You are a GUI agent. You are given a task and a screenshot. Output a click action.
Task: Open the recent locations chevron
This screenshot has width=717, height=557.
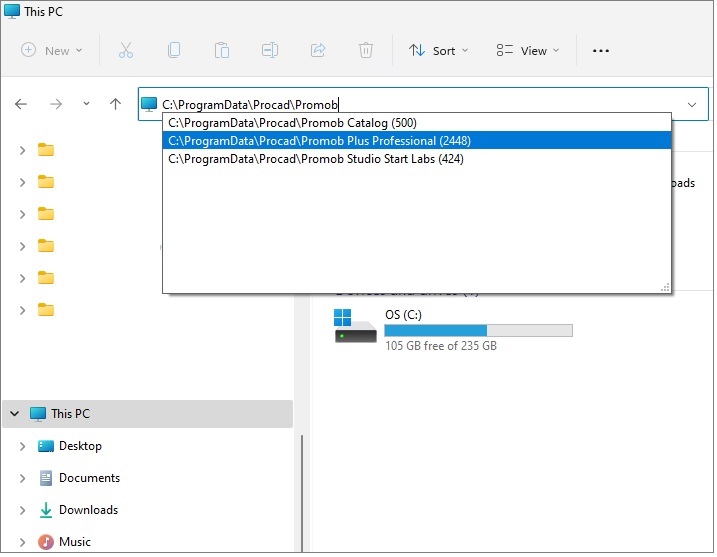pos(86,104)
